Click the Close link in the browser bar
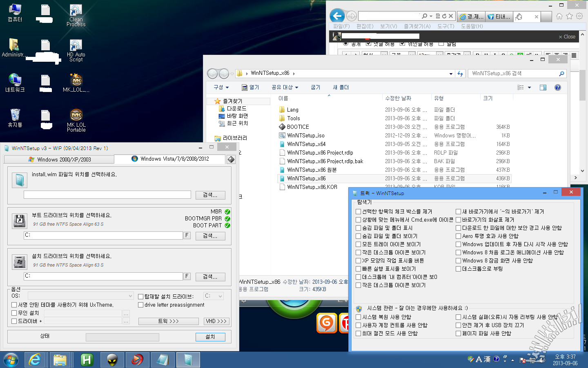This screenshot has height=368, width=588. point(567,36)
